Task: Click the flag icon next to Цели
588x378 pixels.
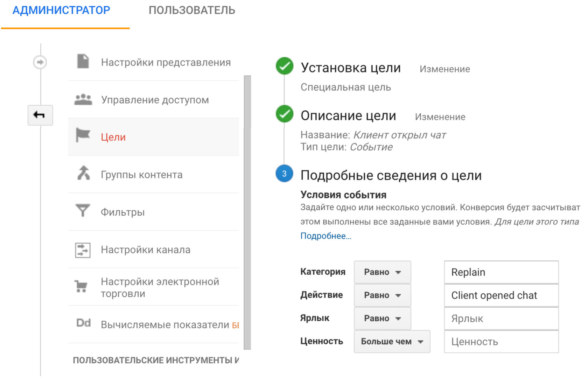Action: (x=83, y=135)
